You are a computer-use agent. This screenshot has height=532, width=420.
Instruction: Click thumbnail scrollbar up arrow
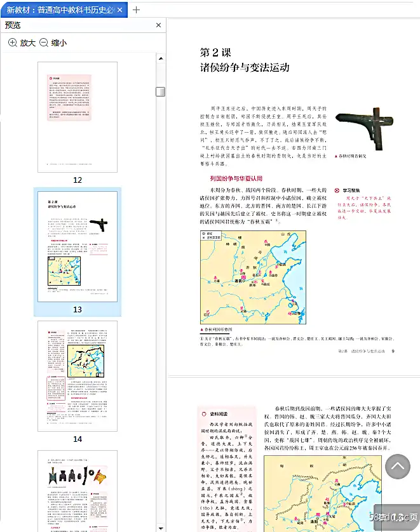point(161,58)
